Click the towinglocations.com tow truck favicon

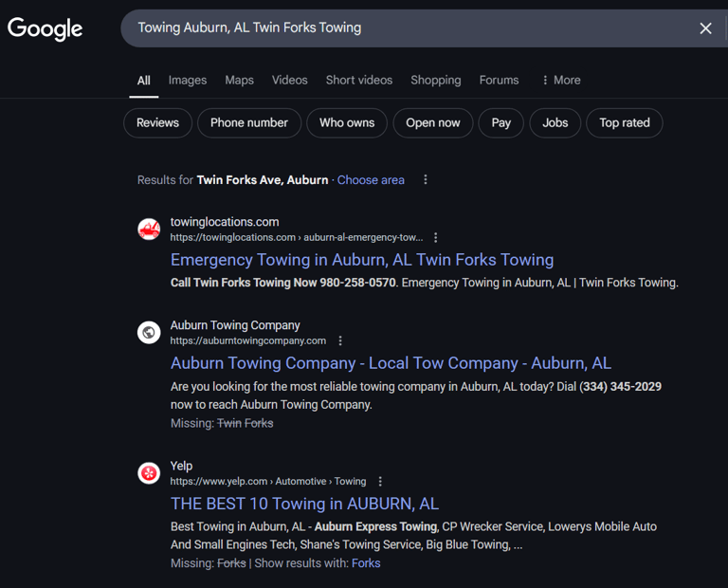point(149,229)
